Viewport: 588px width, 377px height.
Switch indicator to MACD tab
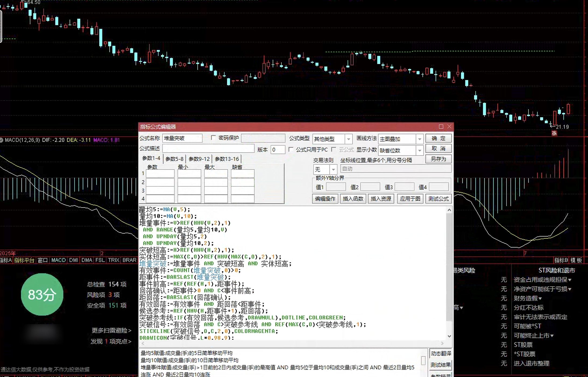[58, 260]
